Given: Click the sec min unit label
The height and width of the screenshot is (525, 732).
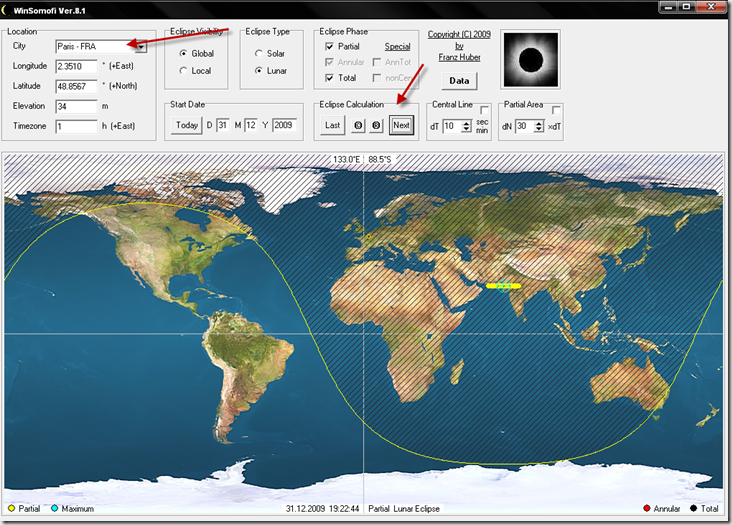Looking at the screenshot, I should (482, 126).
